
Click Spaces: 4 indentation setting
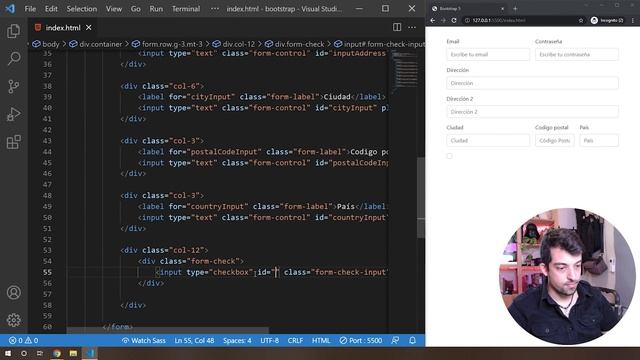(x=237, y=340)
